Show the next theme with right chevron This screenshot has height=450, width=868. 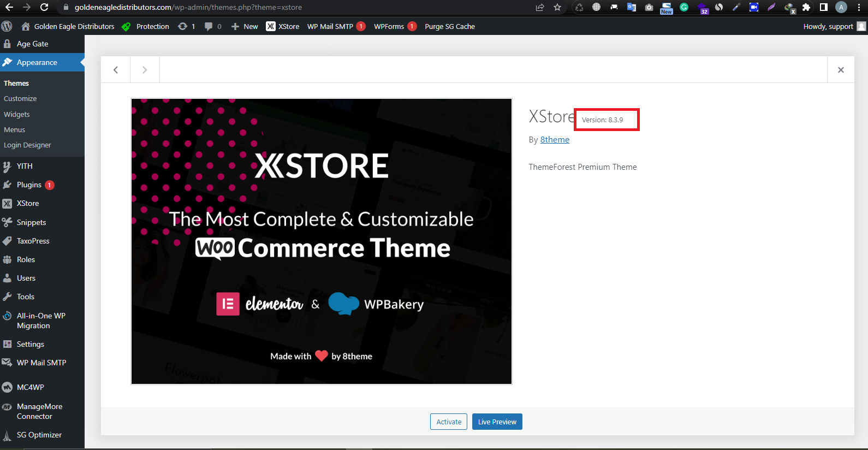(x=145, y=70)
